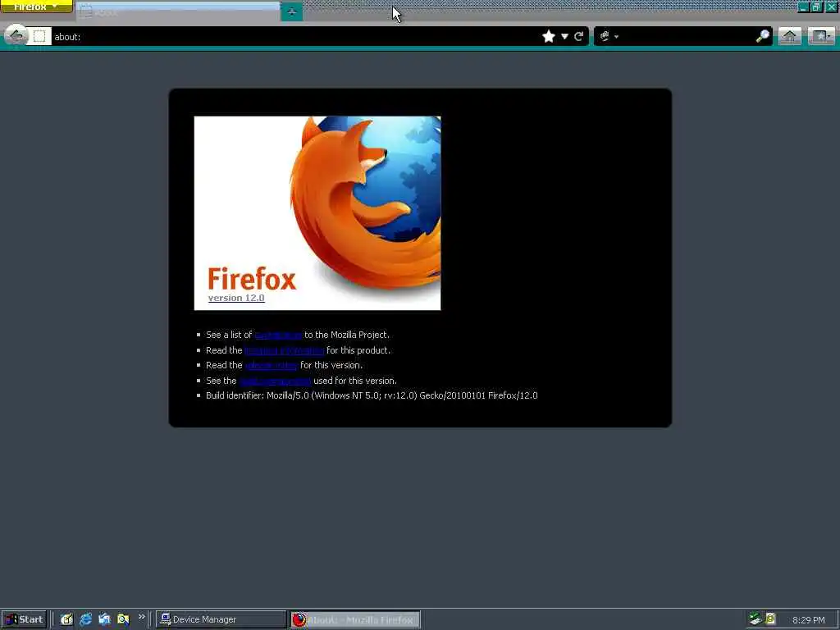
Task: Open the Bookmarks menu button
Action: 821,36
